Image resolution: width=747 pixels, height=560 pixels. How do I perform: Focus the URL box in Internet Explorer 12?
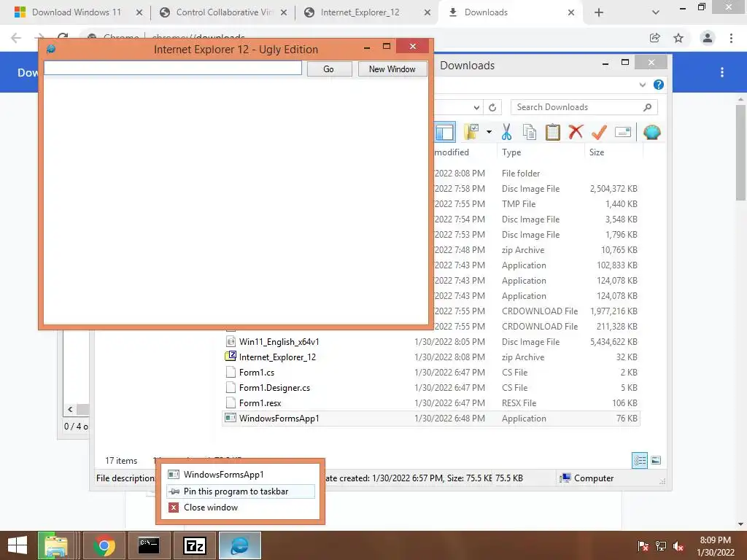[x=173, y=68]
